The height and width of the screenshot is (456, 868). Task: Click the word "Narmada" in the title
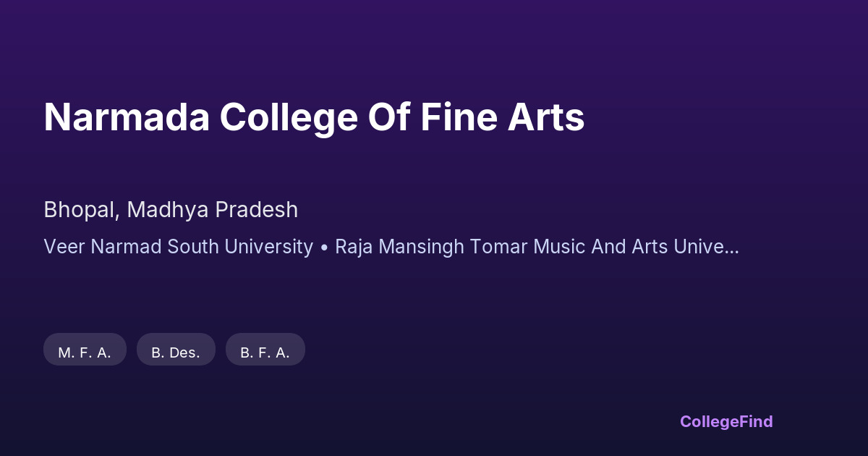pyautogui.click(x=126, y=118)
